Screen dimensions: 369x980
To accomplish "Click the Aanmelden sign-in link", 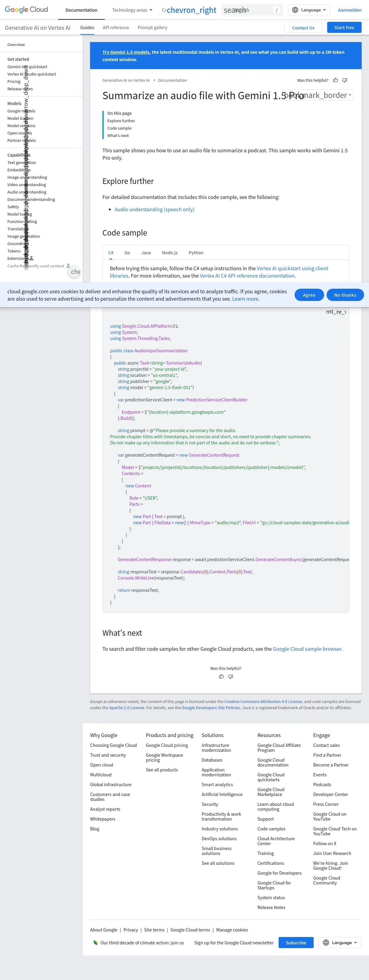I will (350, 10).
